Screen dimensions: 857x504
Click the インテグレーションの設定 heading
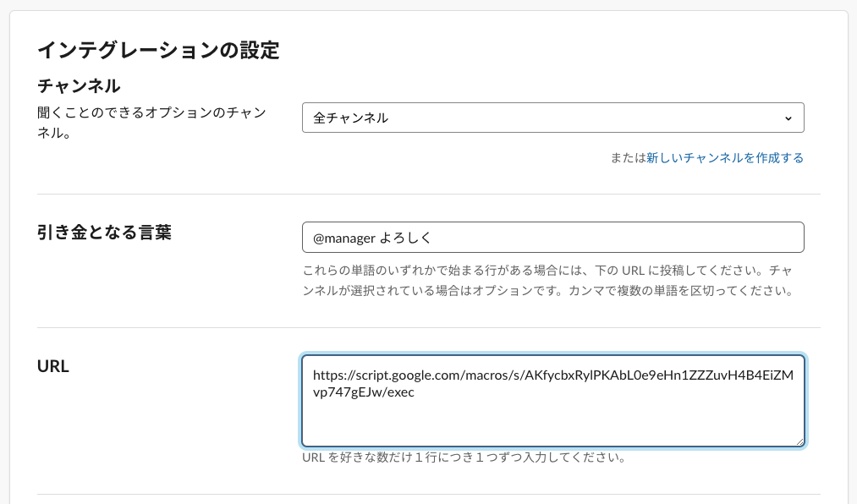158,50
